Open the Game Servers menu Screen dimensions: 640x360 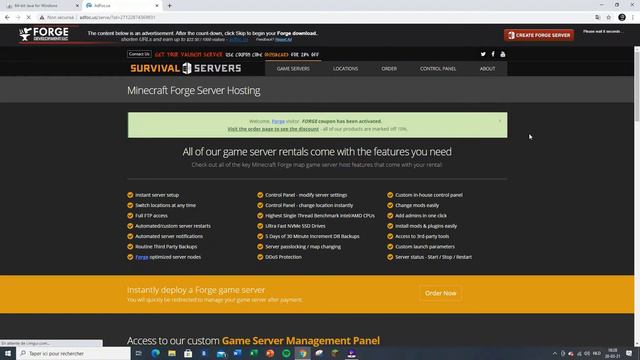293,69
